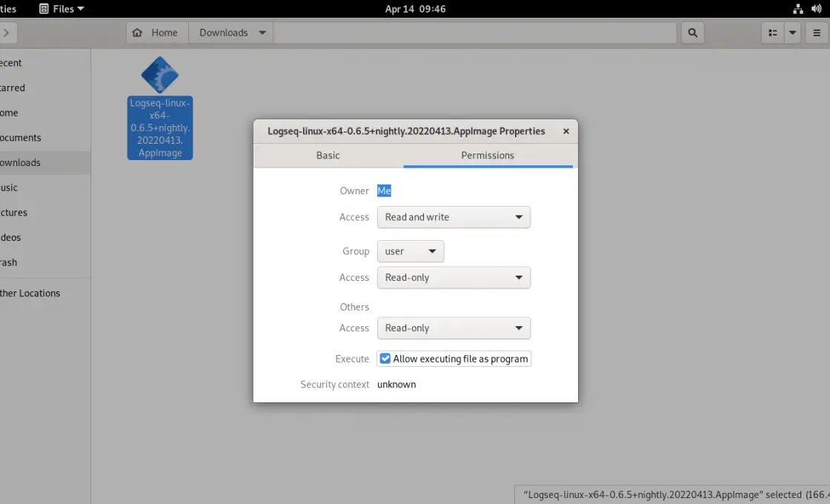Click the Security context value unknown
Viewport: 830px width, 504px height.
[396, 385]
